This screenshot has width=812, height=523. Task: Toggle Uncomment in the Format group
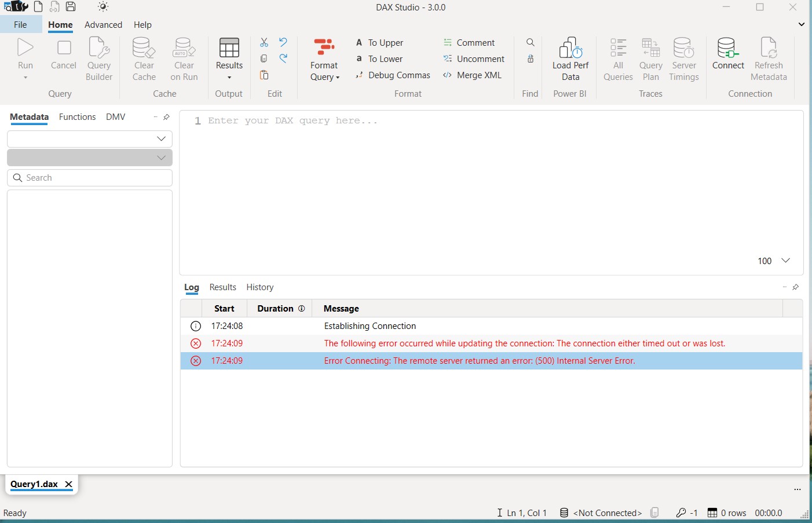point(474,58)
